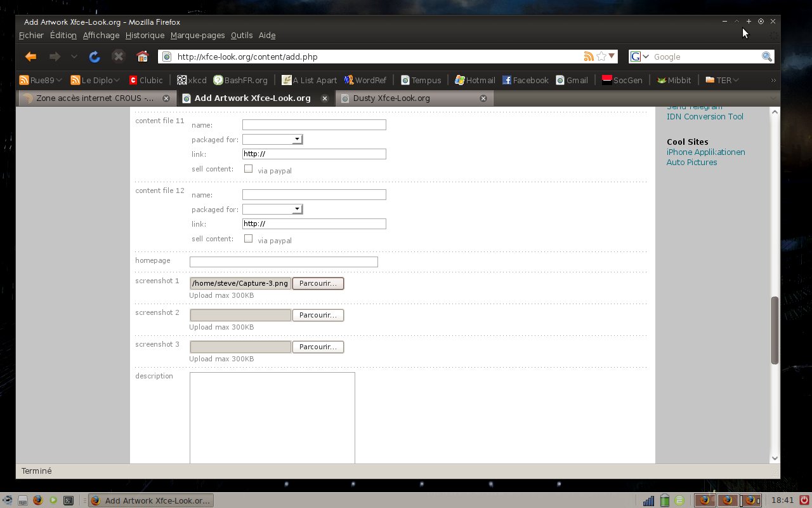Open the Auto Pictures link
812x508 pixels.
pos(691,162)
